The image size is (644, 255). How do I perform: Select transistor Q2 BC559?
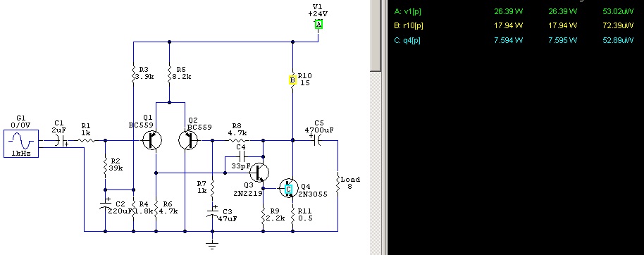click(188, 140)
